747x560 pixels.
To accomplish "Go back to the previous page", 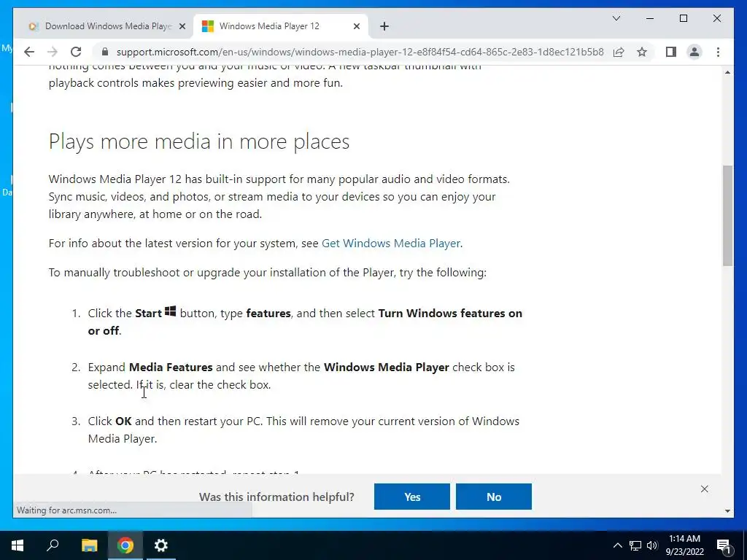I will point(29,52).
